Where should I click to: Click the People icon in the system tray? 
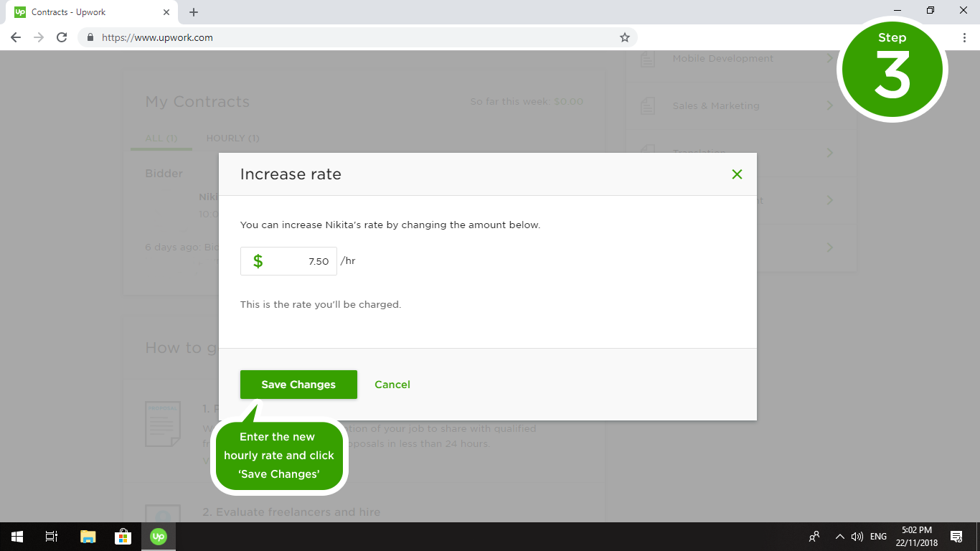[x=814, y=536]
